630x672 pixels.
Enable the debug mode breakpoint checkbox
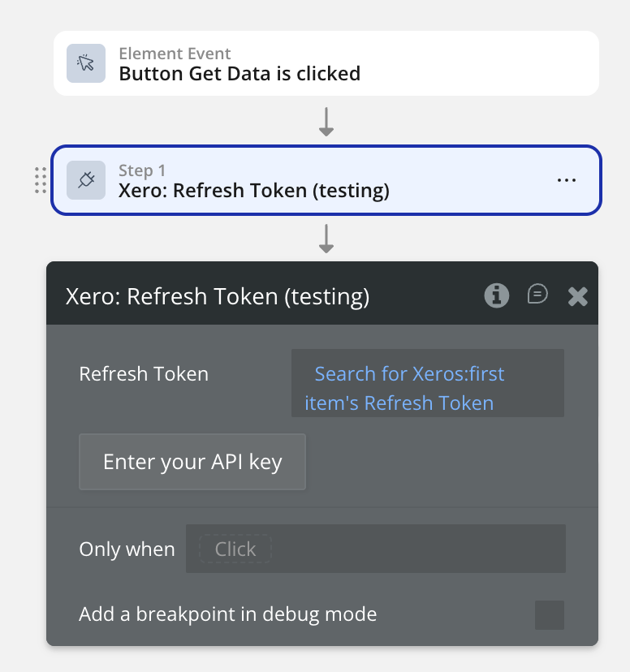coord(550,614)
